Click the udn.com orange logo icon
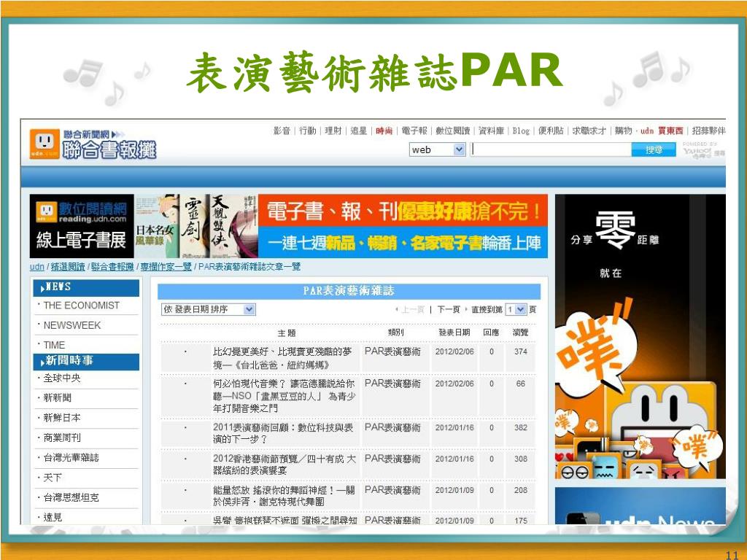747x560 pixels. point(44,144)
